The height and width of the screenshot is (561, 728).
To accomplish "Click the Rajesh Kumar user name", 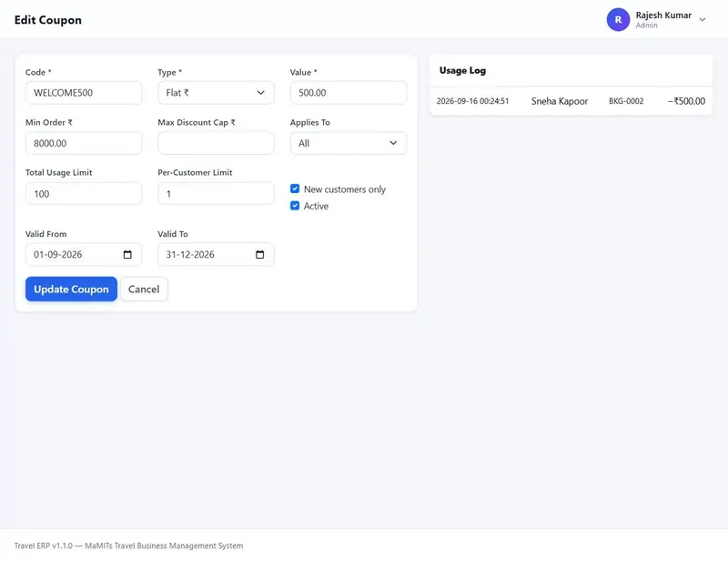I will [x=663, y=15].
